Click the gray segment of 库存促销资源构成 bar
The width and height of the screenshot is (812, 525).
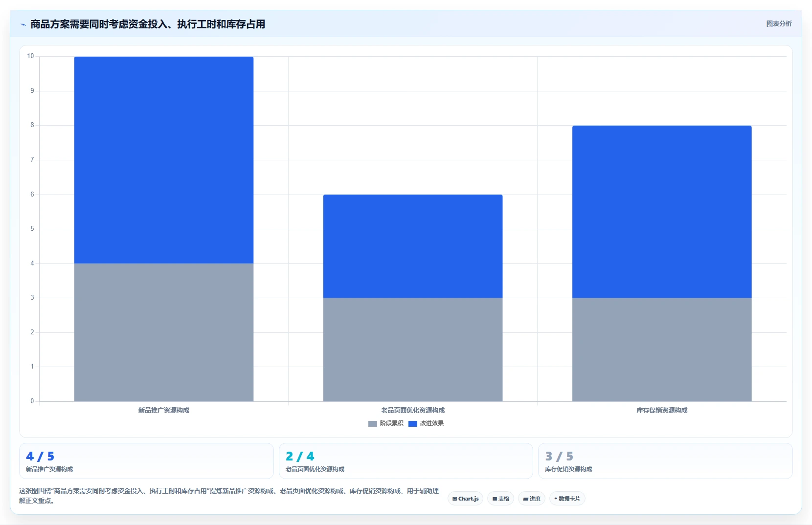coord(662,350)
